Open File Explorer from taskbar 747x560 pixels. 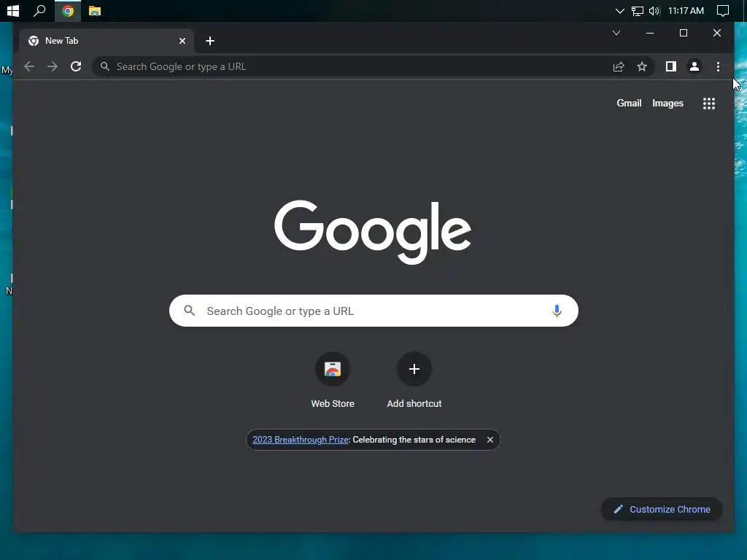[x=94, y=11]
